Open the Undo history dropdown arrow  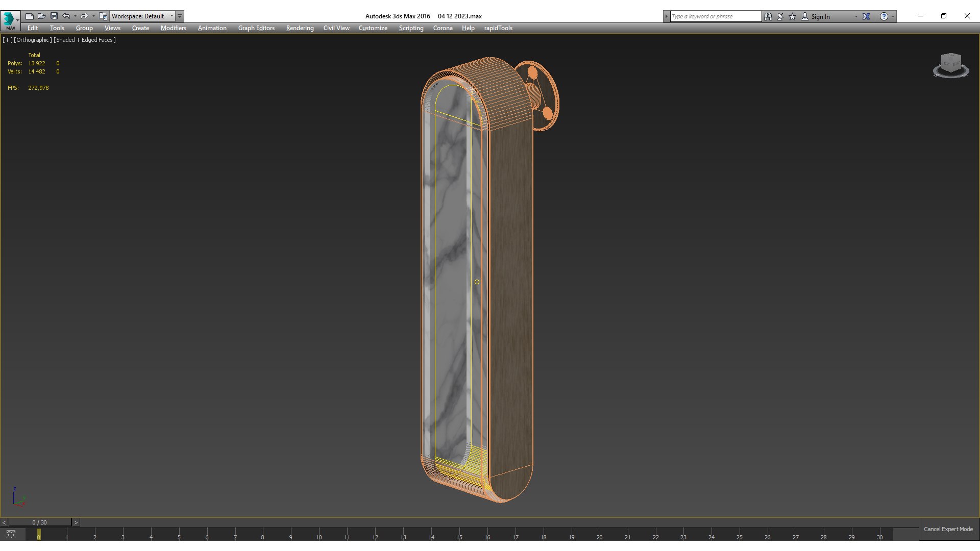[75, 16]
